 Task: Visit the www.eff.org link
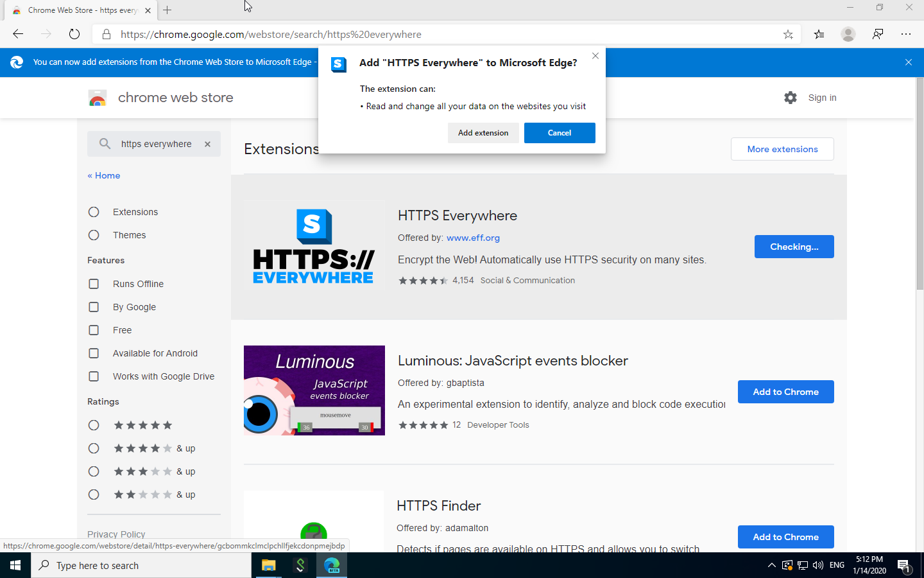[x=473, y=238]
